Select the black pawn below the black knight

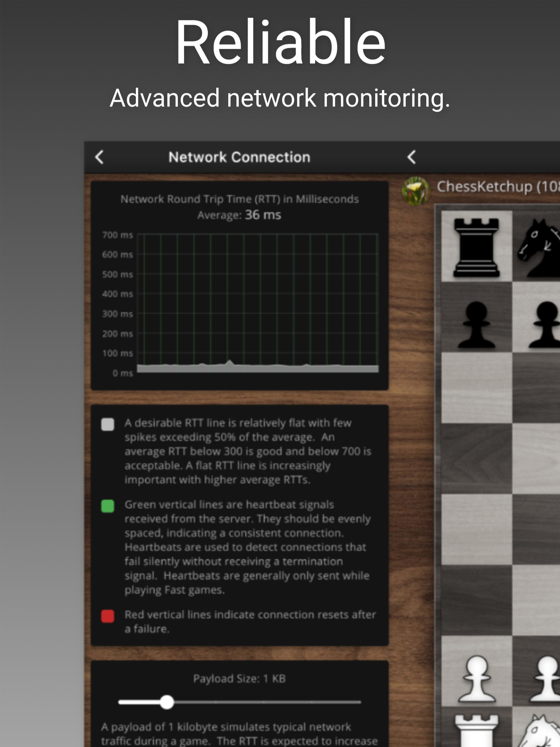tap(545, 325)
